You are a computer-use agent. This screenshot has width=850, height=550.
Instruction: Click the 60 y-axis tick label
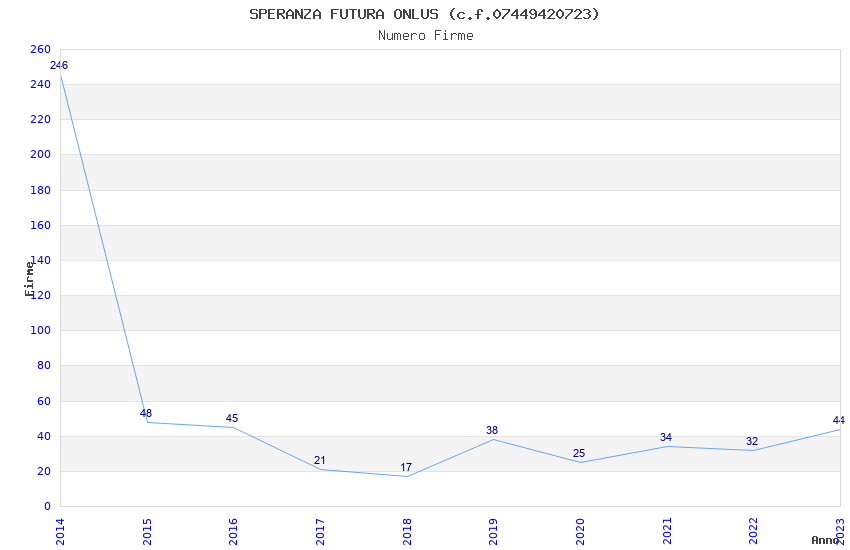(44, 402)
